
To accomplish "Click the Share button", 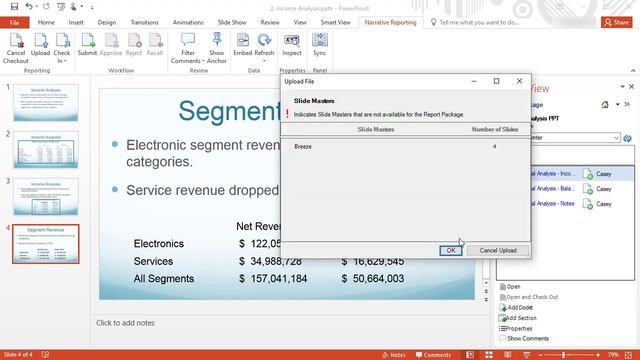I will point(617,22).
